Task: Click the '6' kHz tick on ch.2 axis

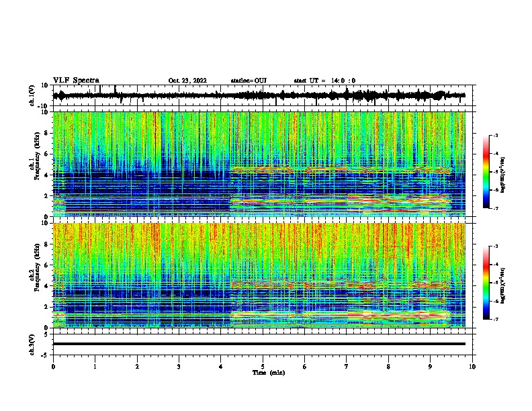Action: (47, 265)
